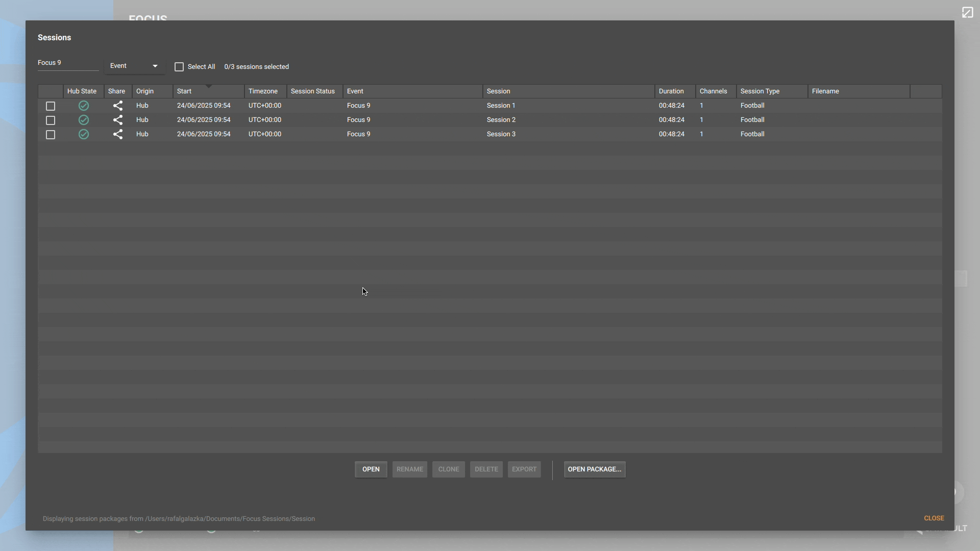Image resolution: width=980 pixels, height=551 pixels.
Task: Click the session packages path status text
Action: pos(179,519)
